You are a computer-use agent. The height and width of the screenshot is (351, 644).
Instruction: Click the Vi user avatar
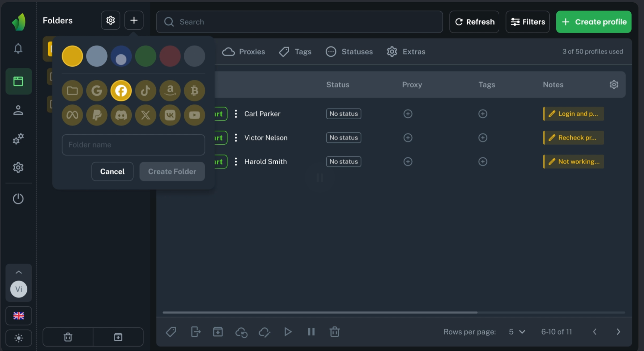(x=19, y=289)
